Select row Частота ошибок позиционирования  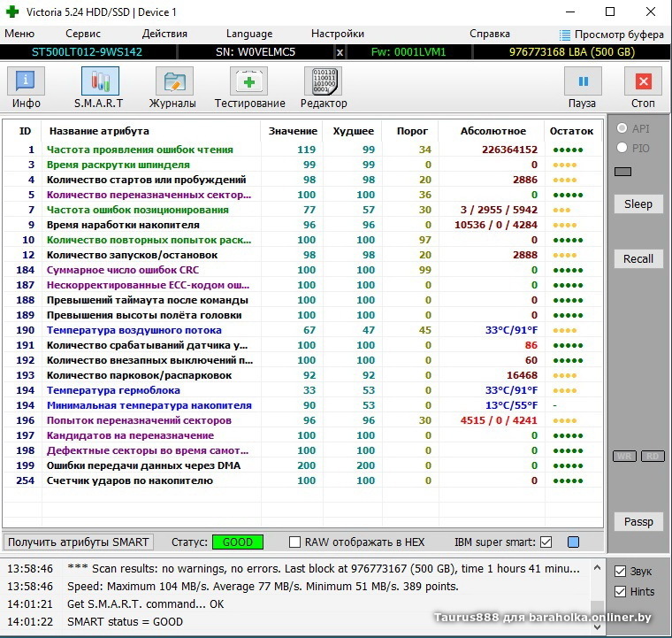(302, 210)
